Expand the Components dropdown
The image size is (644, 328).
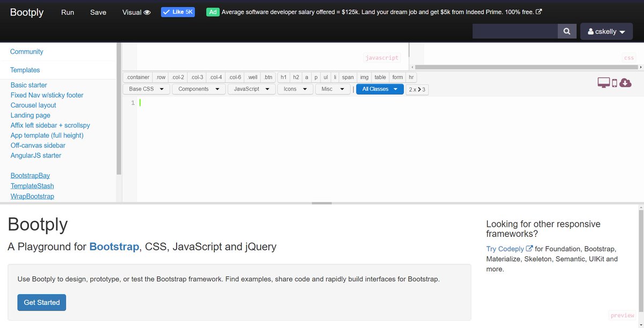point(199,89)
